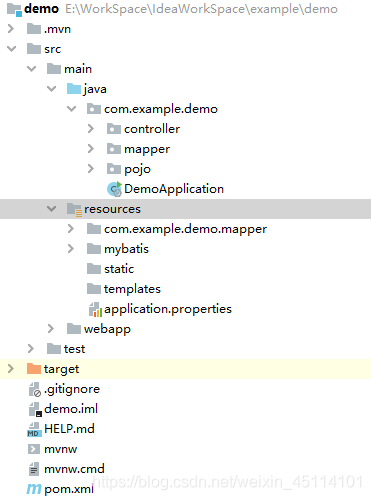
Task: Expand the controller package
Action: (x=90, y=129)
